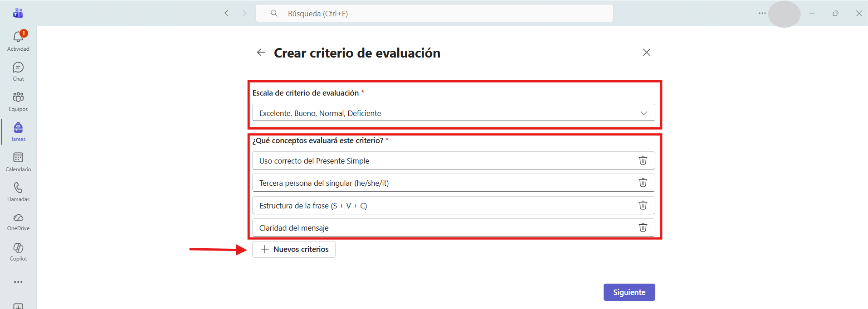This screenshot has width=868, height=309.
Task: Continue with the Siguiente button
Action: click(629, 292)
